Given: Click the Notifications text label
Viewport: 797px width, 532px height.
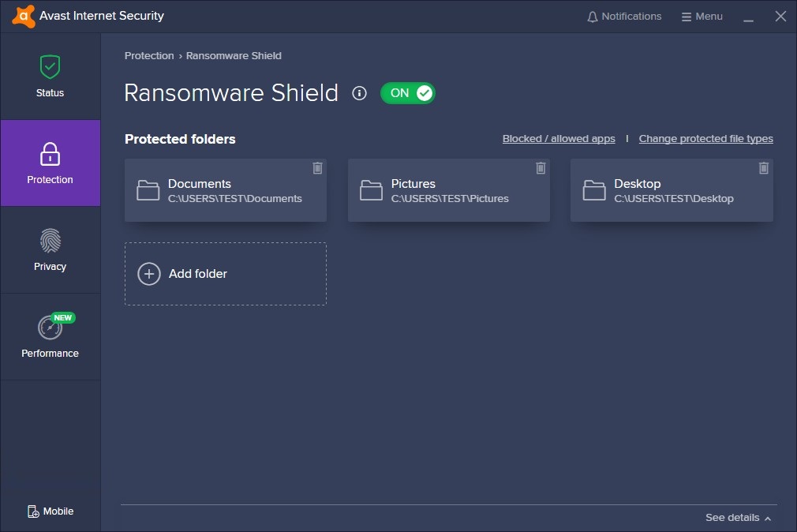Looking at the screenshot, I should [631, 17].
